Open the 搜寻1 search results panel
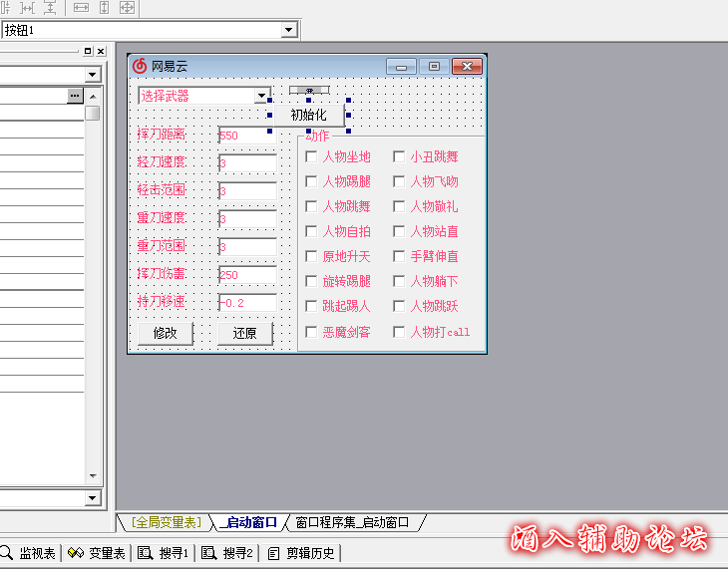The width and height of the screenshot is (728, 571). coord(164,553)
